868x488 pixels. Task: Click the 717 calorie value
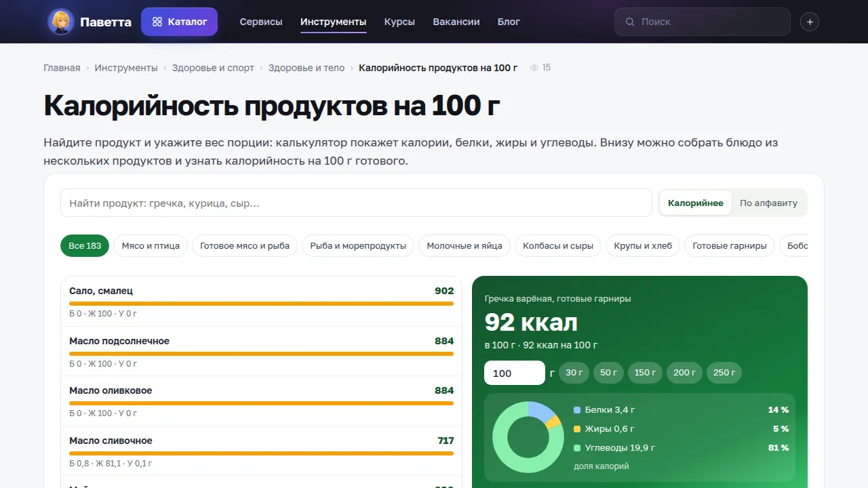(446, 441)
